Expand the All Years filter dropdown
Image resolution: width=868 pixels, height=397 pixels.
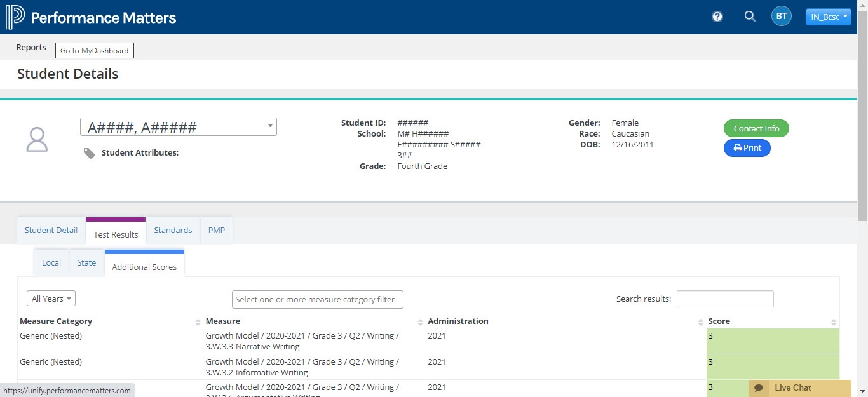[51, 299]
